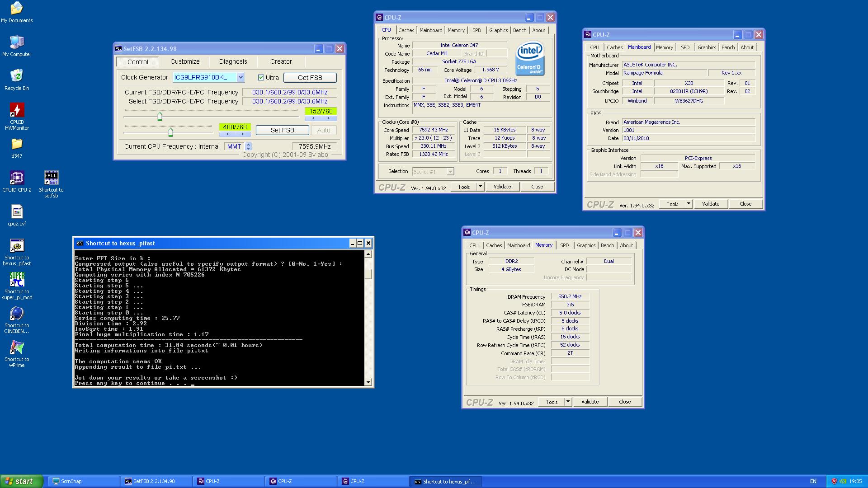The height and width of the screenshot is (488, 868).
Task: Click lower FSB slider thumb in SetFSB
Action: point(170,132)
